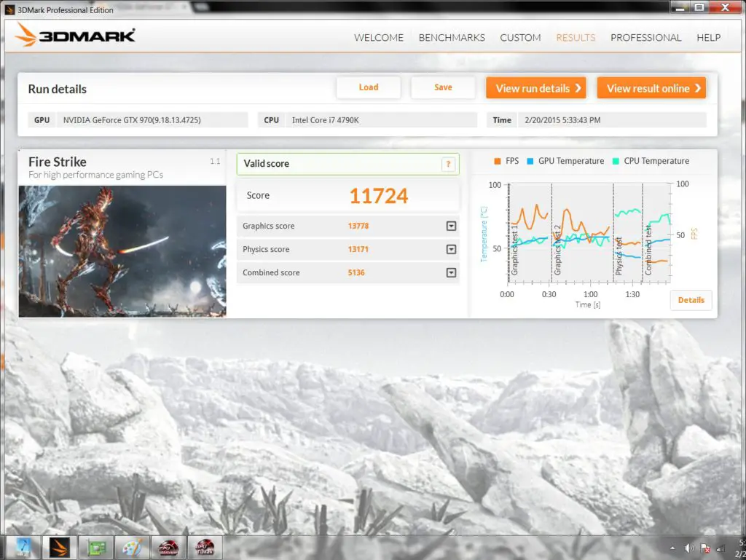
Task: Open the CUSTOM tab
Action: 520,38
